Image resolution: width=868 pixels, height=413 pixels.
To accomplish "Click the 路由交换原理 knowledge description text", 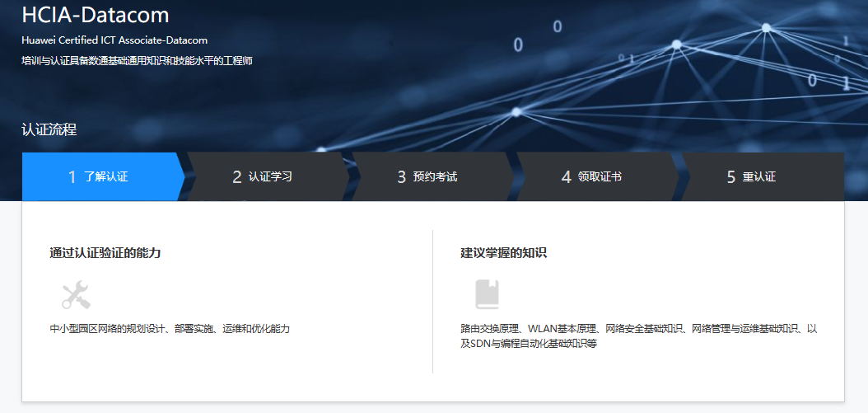I will coord(639,336).
